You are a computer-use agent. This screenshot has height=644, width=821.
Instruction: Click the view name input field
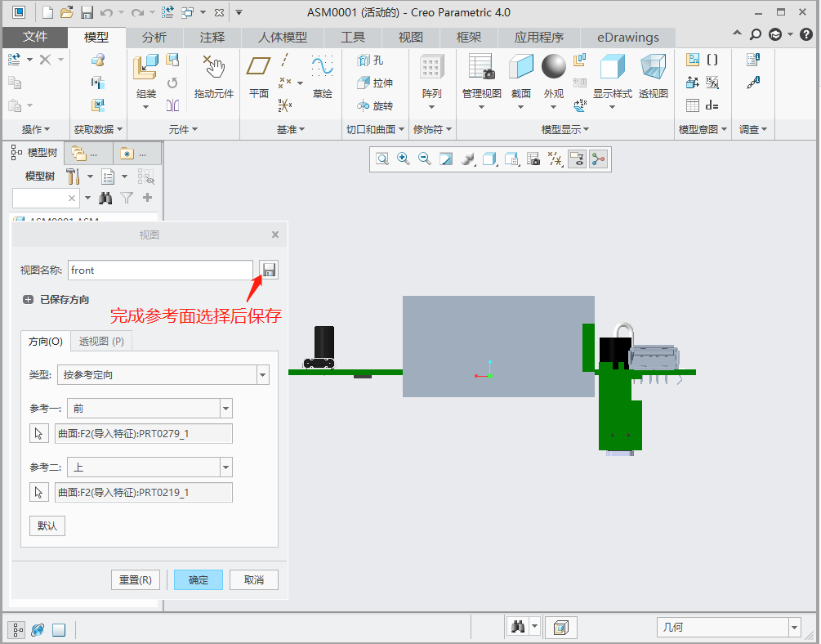click(159, 270)
